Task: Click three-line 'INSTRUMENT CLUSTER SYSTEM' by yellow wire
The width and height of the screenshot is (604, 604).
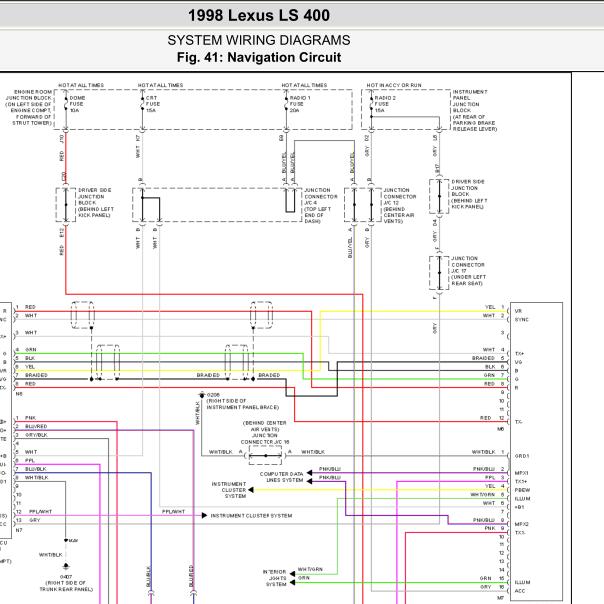Action: click(x=229, y=490)
